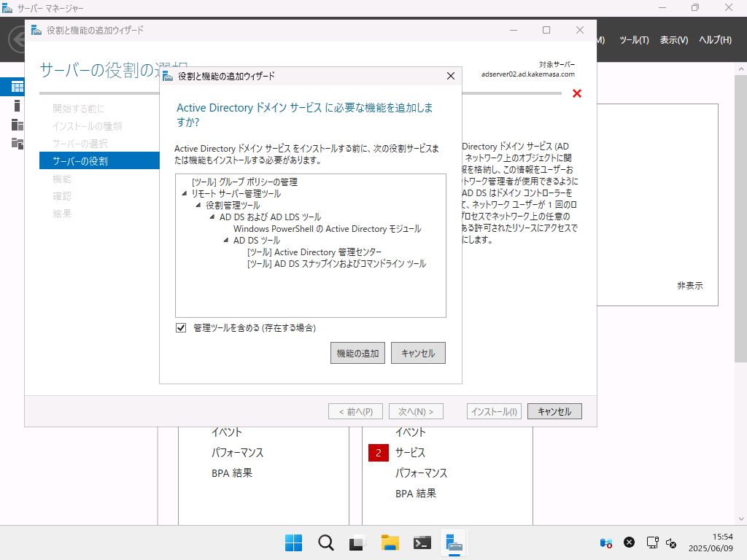Open サービス in the right tile
747x560 pixels.
[x=410, y=453]
